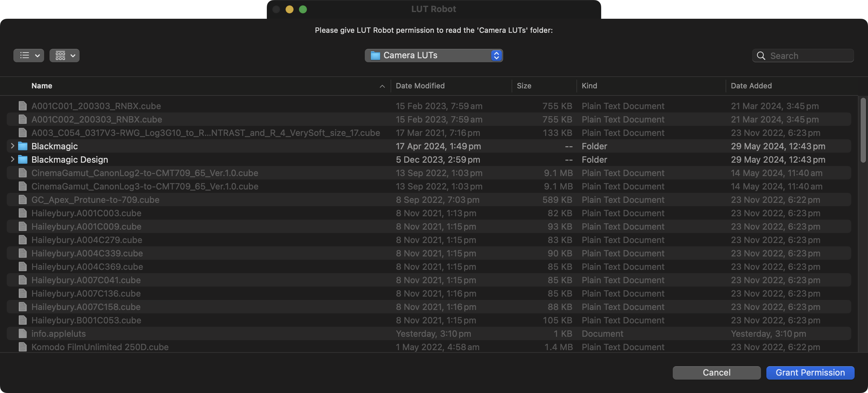The width and height of the screenshot is (868, 393).
Task: Click the search magnifying glass icon
Action: coord(761,56)
